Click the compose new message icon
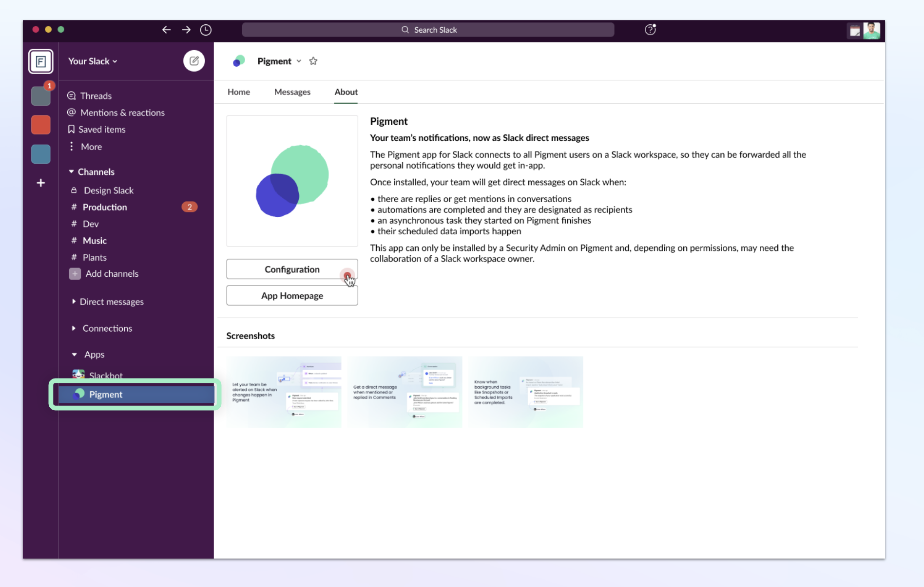 193,61
